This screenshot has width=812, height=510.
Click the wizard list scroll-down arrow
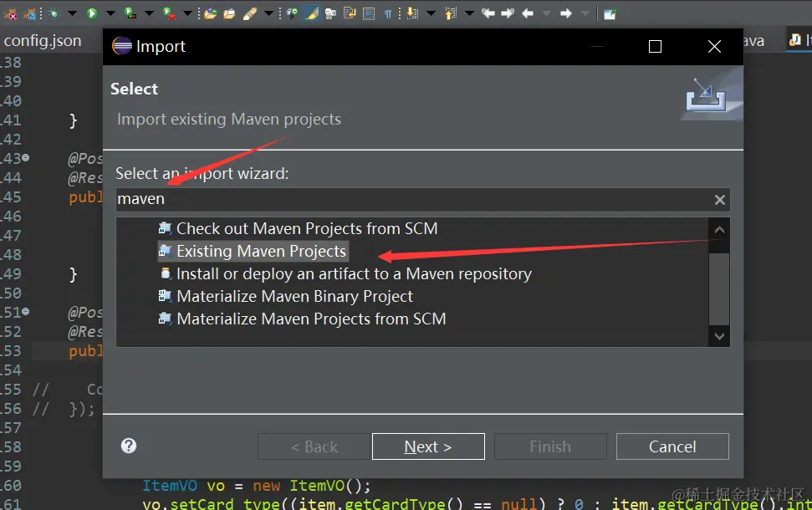click(x=719, y=336)
